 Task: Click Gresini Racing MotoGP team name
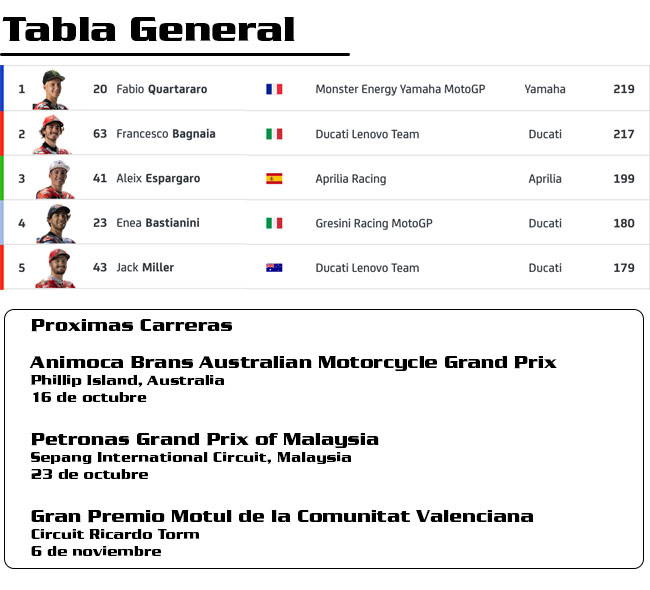tap(374, 223)
